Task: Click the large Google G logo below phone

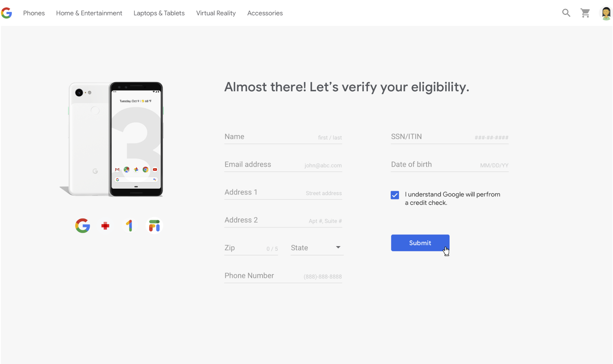Action: (x=82, y=226)
